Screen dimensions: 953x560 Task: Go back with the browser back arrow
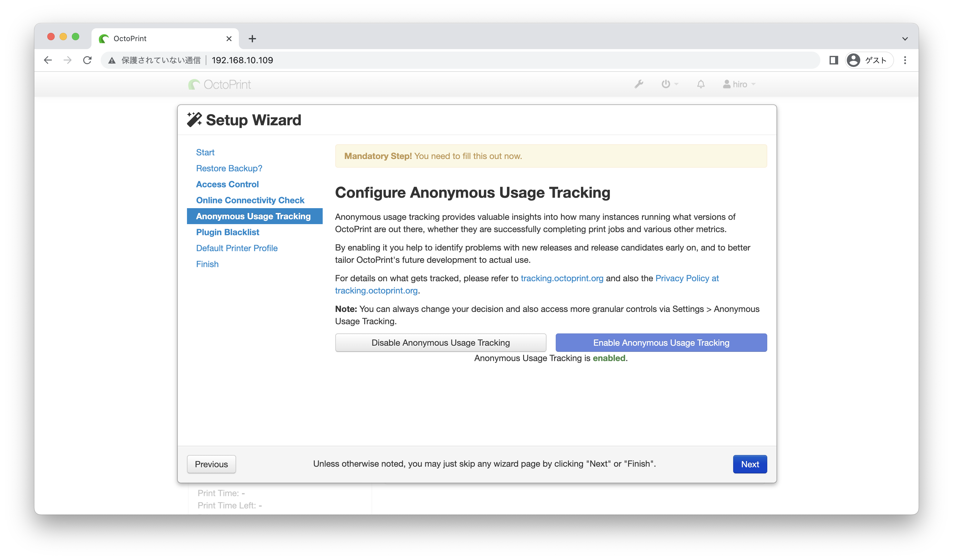point(48,60)
